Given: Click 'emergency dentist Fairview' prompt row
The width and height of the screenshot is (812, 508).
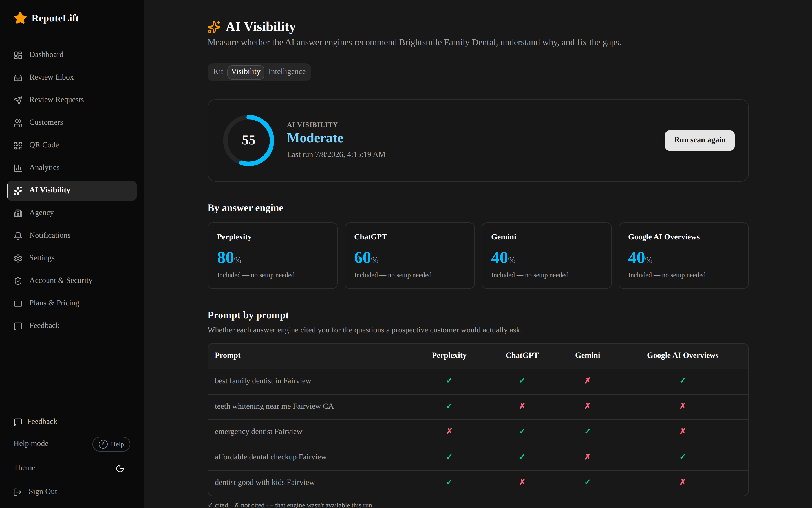Looking at the screenshot, I should 478,432.
